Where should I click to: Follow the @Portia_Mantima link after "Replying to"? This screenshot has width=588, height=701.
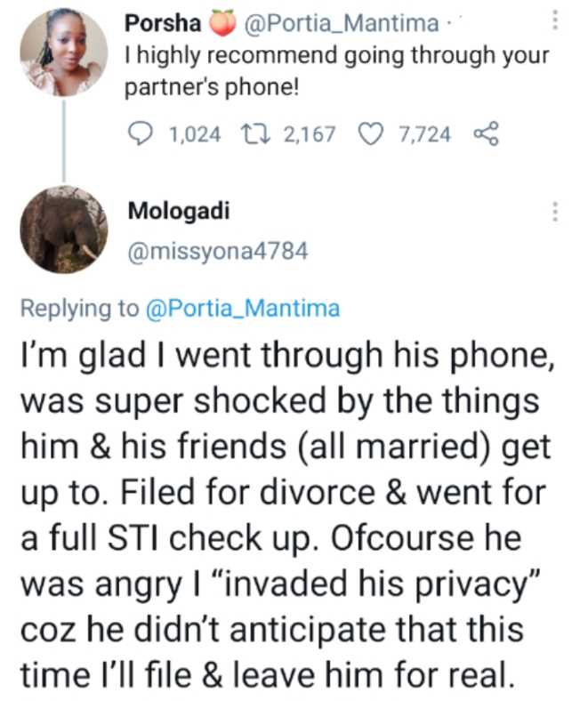242,309
